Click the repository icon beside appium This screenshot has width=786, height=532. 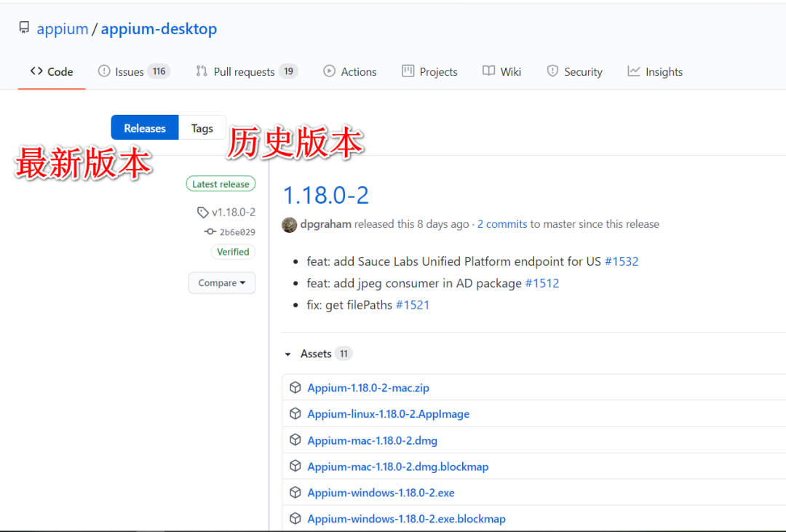[x=24, y=28]
